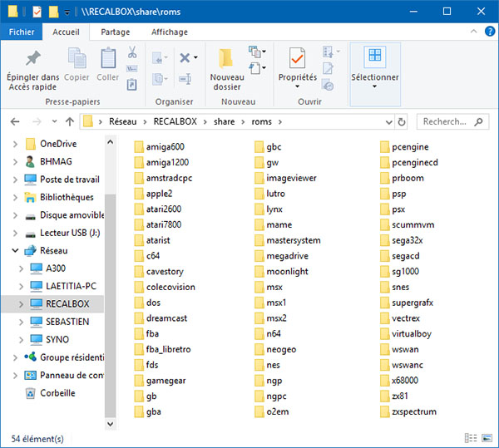Viewport: 499px width, 448px height.
Task: Open the quick access toolbar customize dropdown
Action: [67, 12]
